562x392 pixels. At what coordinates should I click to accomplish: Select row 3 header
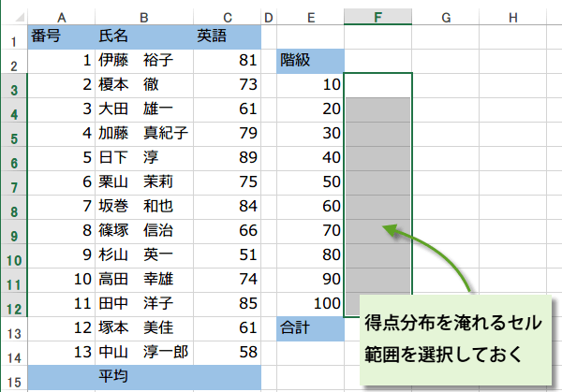14,86
